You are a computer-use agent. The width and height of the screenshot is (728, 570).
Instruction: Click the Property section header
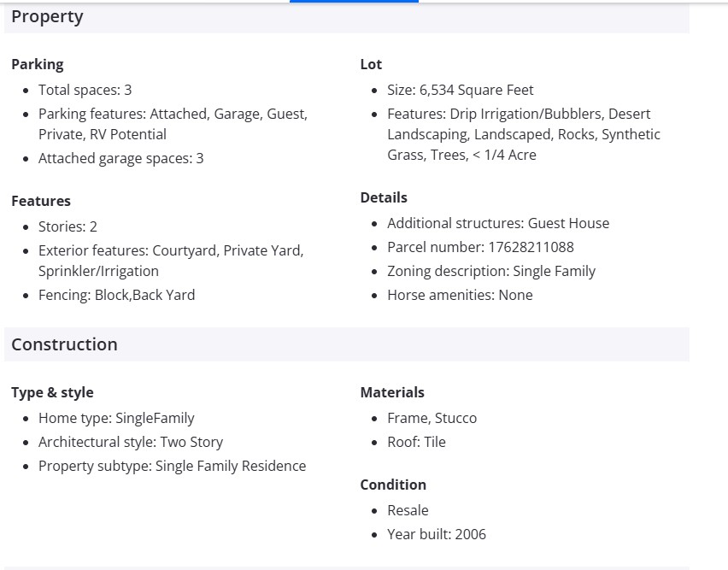pos(48,17)
